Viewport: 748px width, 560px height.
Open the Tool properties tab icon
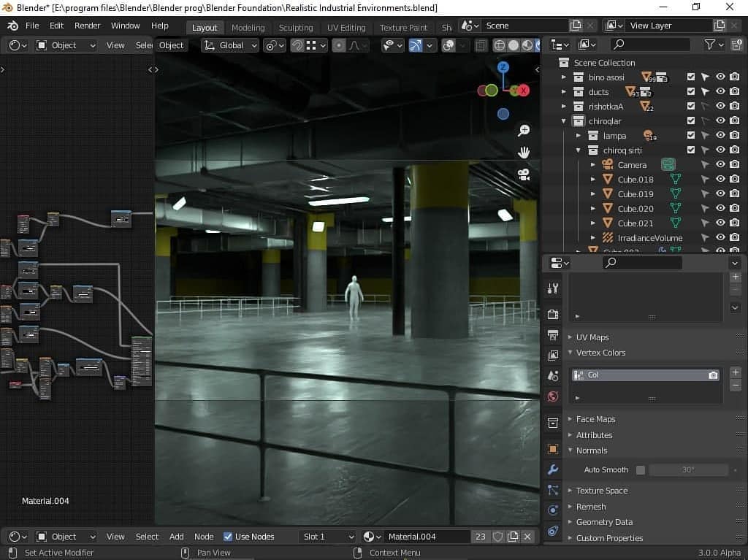click(x=553, y=288)
